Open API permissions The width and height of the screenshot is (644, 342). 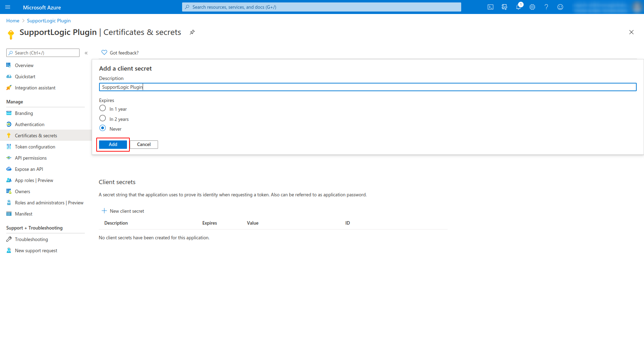(31, 158)
